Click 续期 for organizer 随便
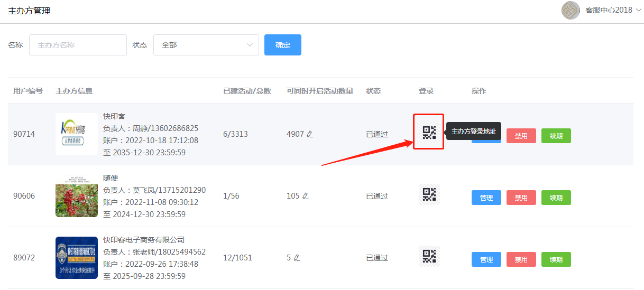The width and height of the screenshot is (644, 290). coord(556,198)
